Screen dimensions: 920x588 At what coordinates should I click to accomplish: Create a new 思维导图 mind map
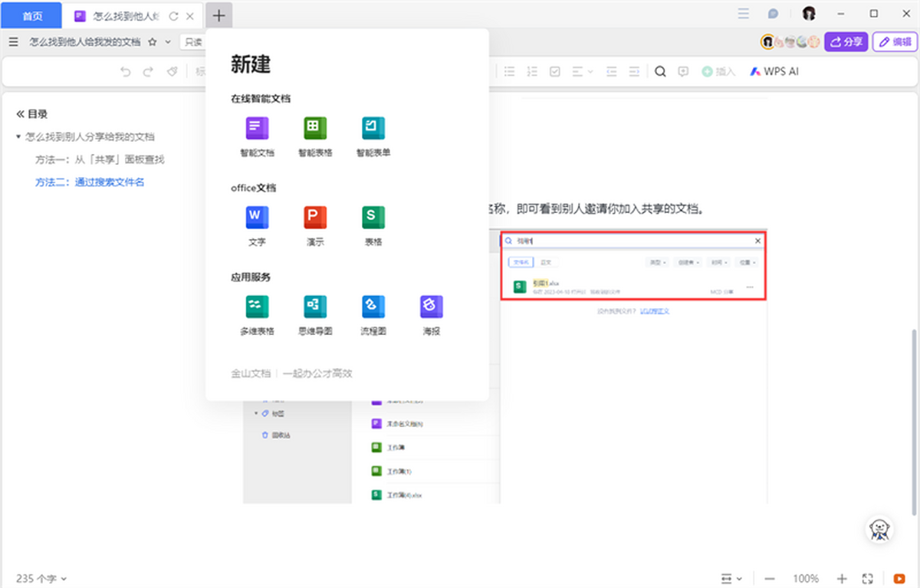pos(315,307)
